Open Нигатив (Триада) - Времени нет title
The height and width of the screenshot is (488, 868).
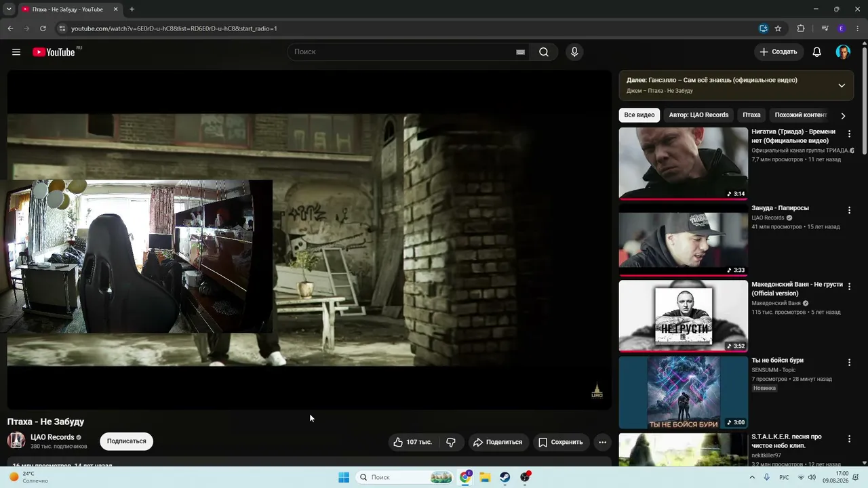coord(793,136)
